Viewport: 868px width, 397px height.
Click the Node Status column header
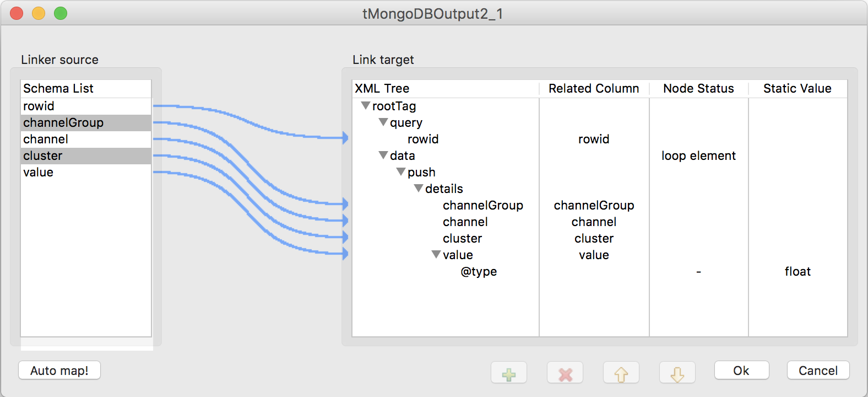point(698,88)
